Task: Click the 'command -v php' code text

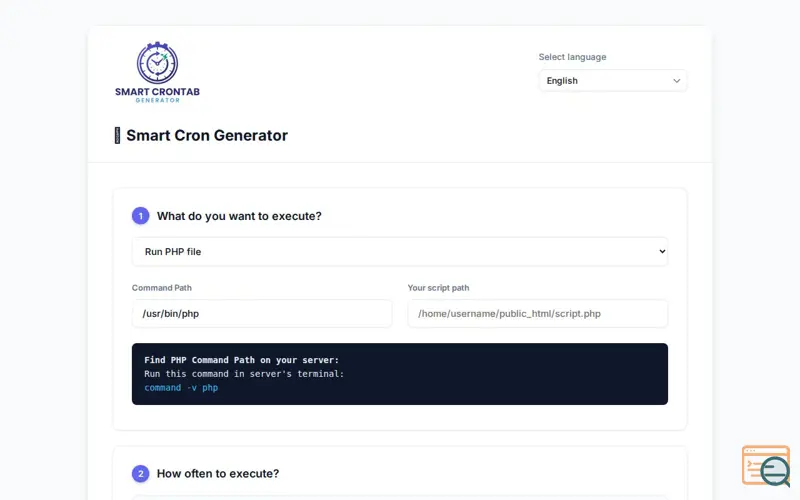Action: 181,388
